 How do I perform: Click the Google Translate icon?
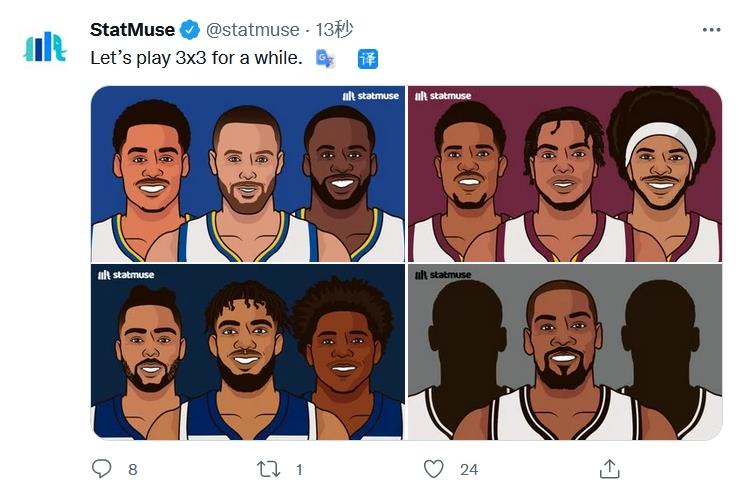[326, 58]
